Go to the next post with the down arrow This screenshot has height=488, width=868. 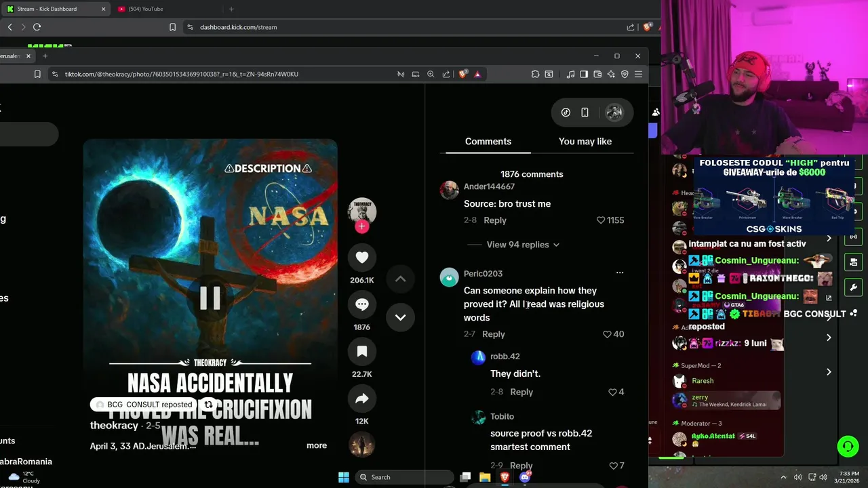tap(400, 317)
